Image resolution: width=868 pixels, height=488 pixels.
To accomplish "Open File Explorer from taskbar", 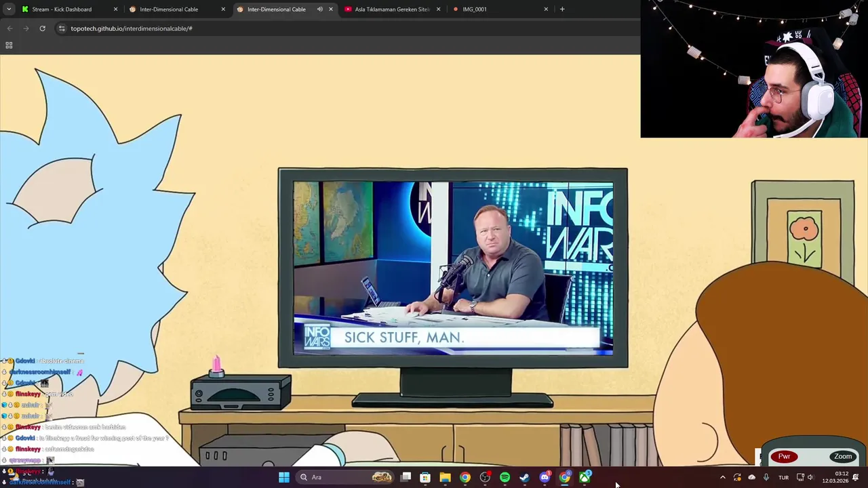I will click(445, 477).
